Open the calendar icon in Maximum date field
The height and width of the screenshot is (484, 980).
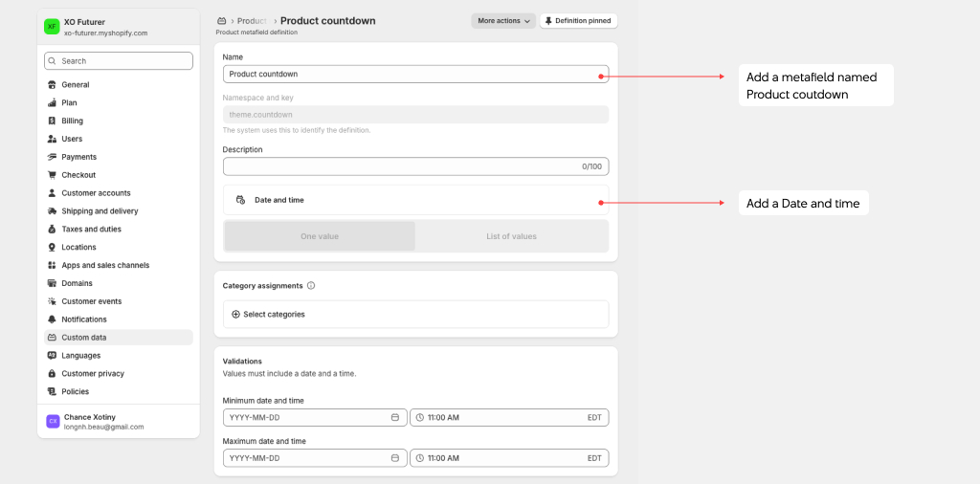(x=395, y=458)
